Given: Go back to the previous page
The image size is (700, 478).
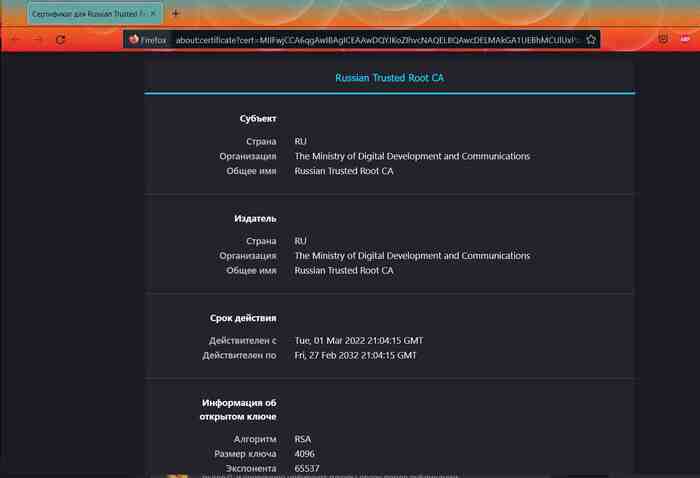Looking at the screenshot, I should [16, 40].
